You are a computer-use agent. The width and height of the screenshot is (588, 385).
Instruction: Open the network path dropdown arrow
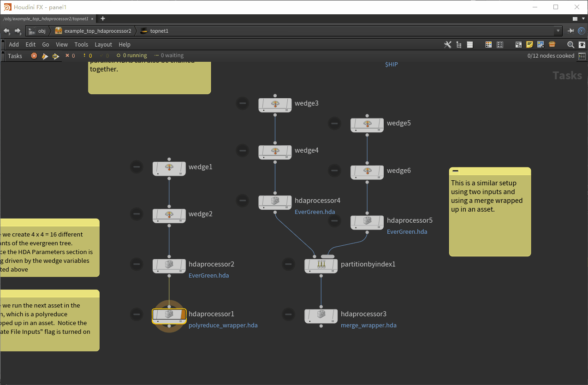point(558,30)
